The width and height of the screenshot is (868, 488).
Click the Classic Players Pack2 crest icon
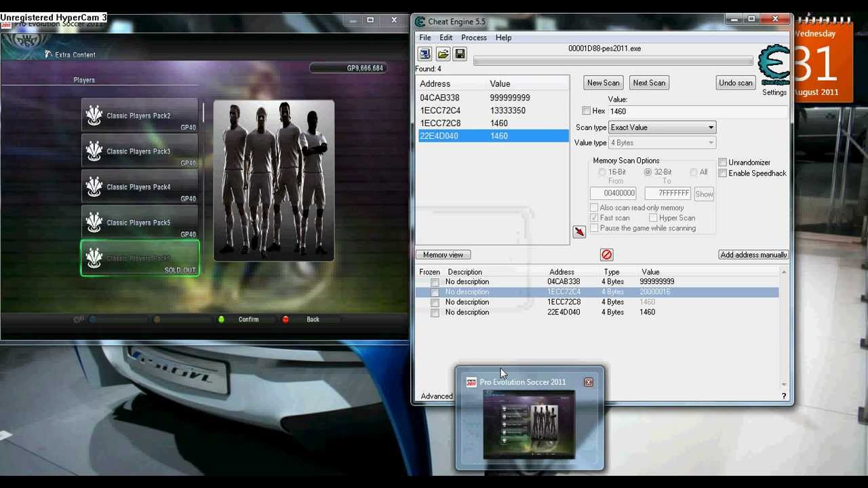[x=94, y=115]
